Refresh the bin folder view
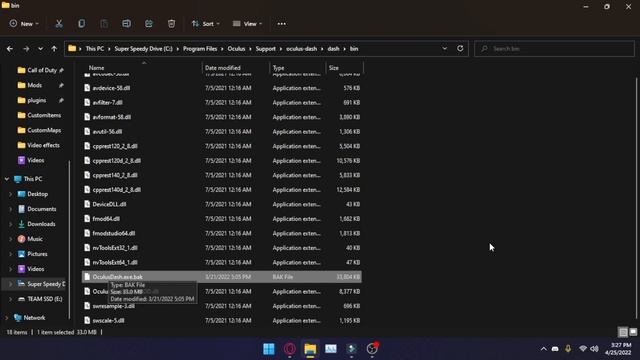The image size is (640, 360). [460, 48]
